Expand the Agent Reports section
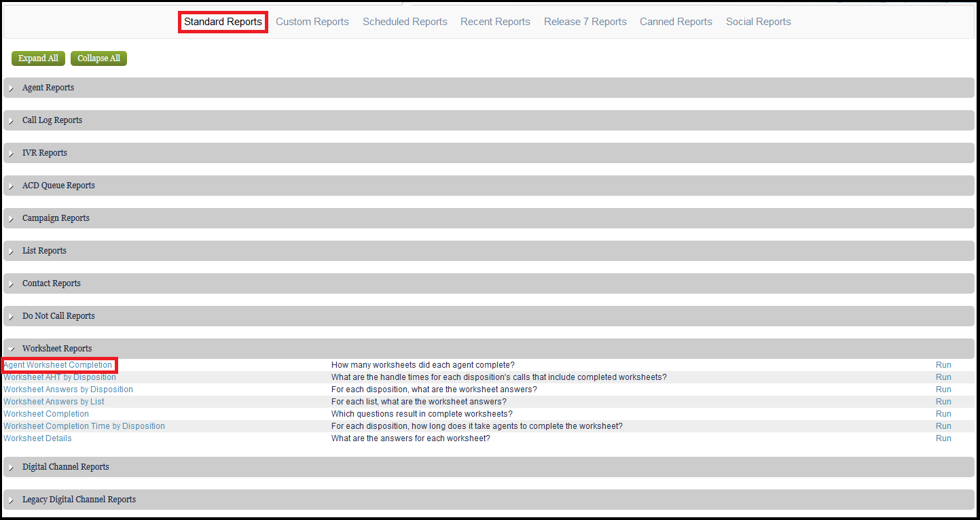Screen dimensions: 980x520 (489, 88)
